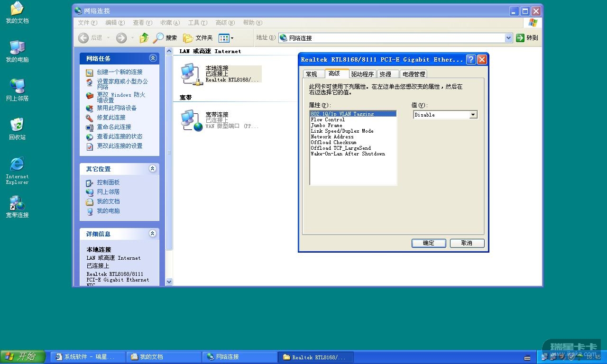Collapse the 其它位置 panel

[x=153, y=169]
